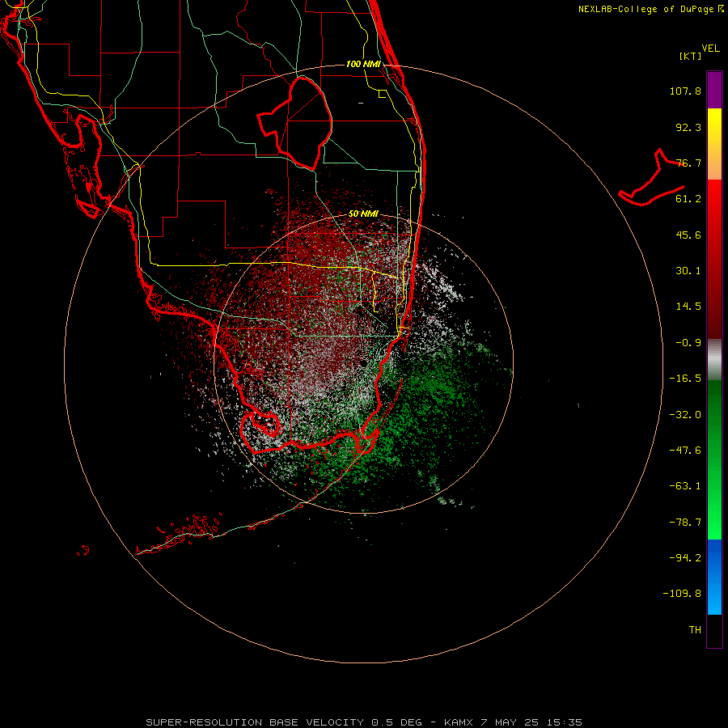Click the -32.0 velocity scale value
728x728 pixels.
pos(685,415)
